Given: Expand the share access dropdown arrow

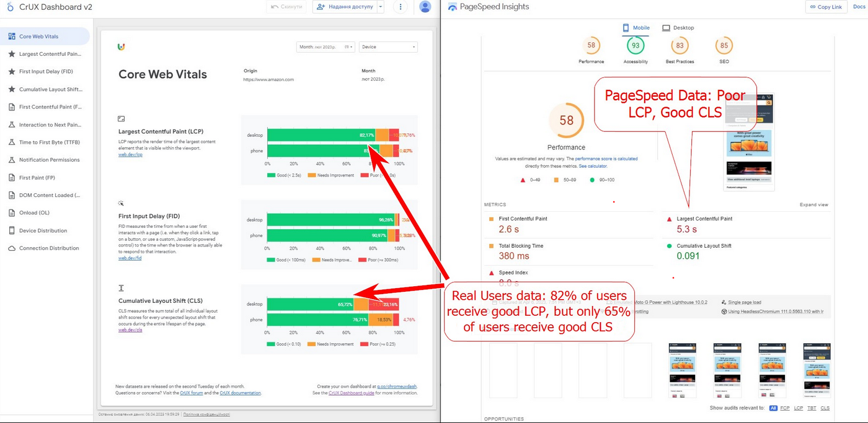Looking at the screenshot, I should click(380, 7).
